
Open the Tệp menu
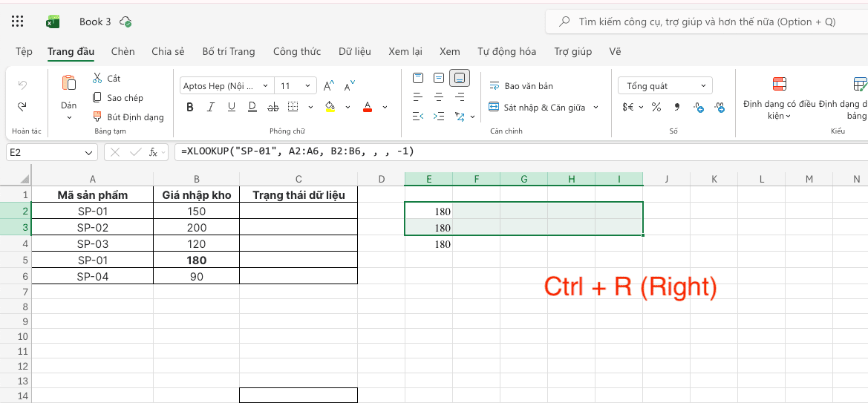(x=24, y=51)
